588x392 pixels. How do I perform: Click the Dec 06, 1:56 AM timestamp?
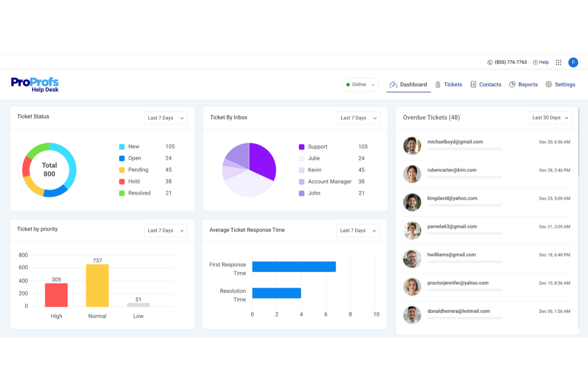pos(554,311)
